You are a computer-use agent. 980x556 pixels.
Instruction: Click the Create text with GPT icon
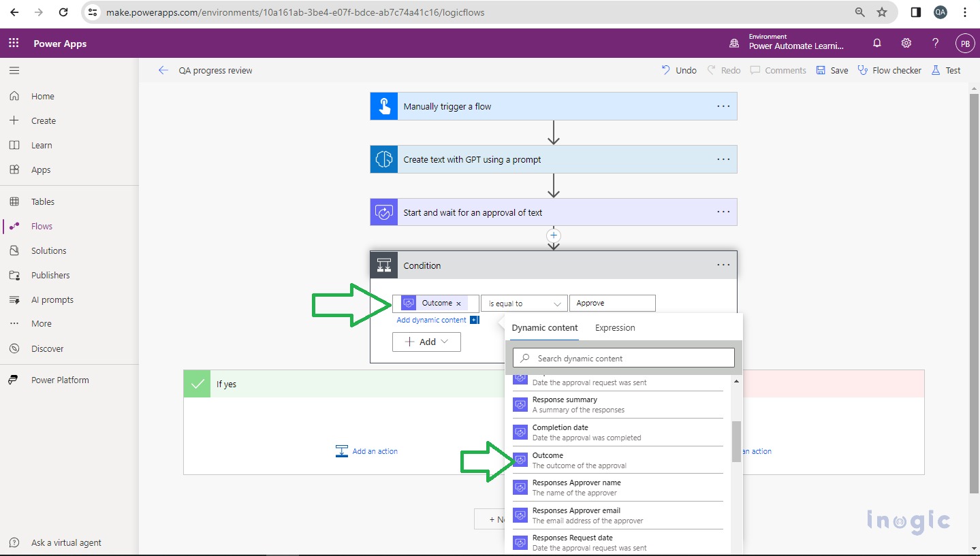[x=384, y=159]
